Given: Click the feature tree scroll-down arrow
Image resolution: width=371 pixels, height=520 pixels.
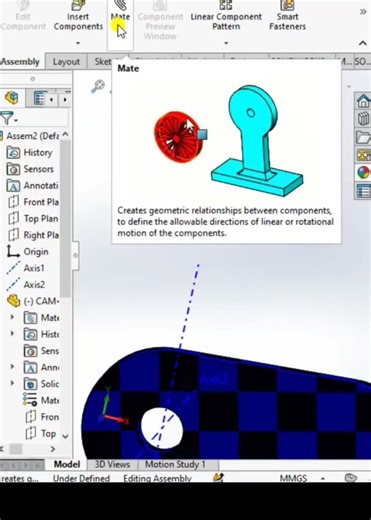Looking at the screenshot, I should [65, 436].
